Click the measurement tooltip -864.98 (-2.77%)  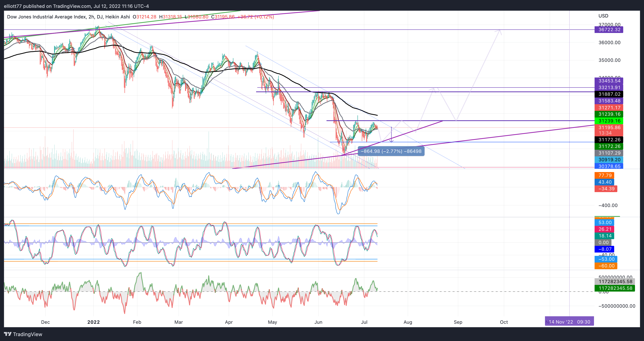point(391,151)
